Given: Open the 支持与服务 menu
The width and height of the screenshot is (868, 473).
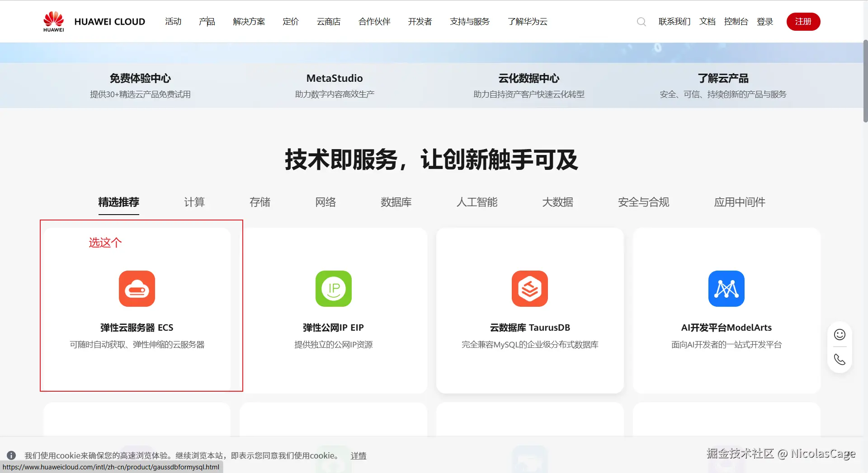Looking at the screenshot, I should (470, 22).
